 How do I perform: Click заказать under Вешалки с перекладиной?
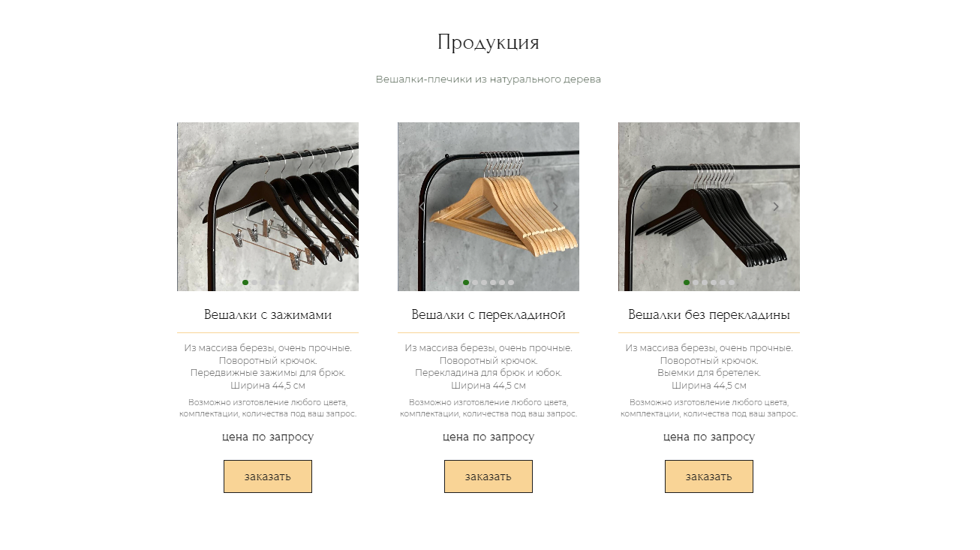(x=488, y=476)
